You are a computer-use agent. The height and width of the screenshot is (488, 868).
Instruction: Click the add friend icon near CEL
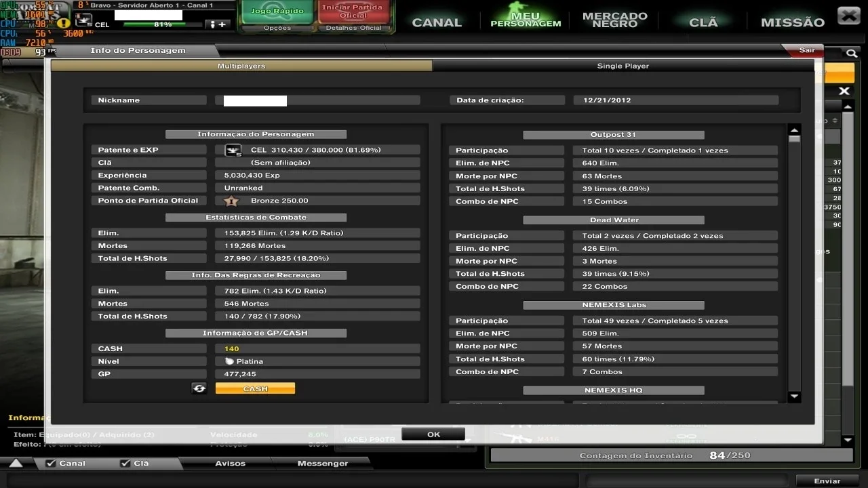point(218,24)
